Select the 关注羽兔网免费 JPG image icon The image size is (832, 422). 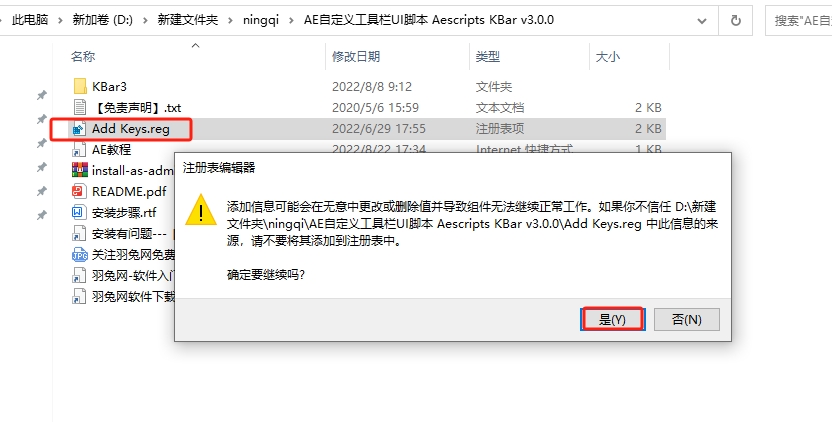80,254
